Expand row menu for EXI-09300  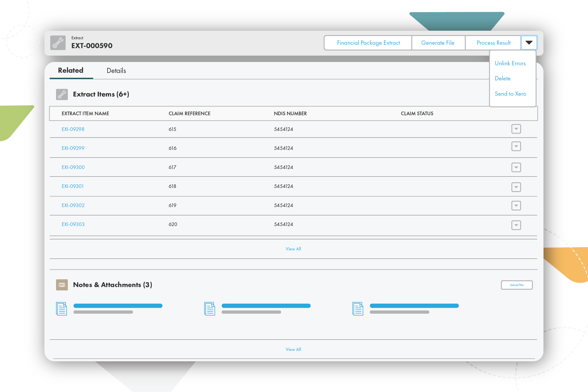click(516, 167)
